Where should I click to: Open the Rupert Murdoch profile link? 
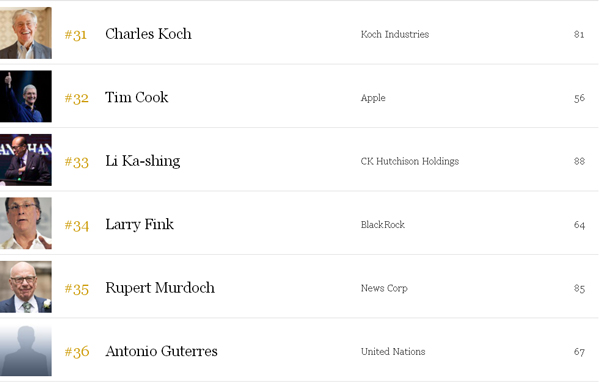point(160,288)
